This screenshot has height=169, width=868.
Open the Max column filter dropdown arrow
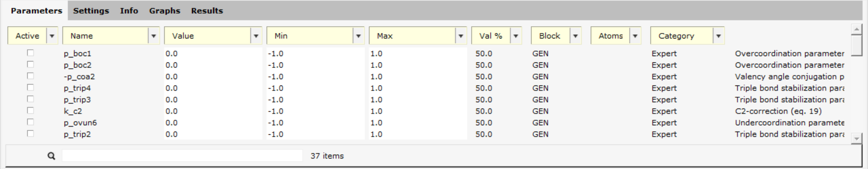tap(461, 36)
